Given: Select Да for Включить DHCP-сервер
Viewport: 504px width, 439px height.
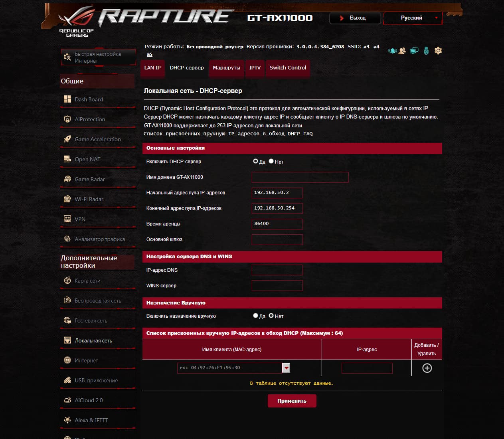Looking at the screenshot, I should click(x=255, y=161).
